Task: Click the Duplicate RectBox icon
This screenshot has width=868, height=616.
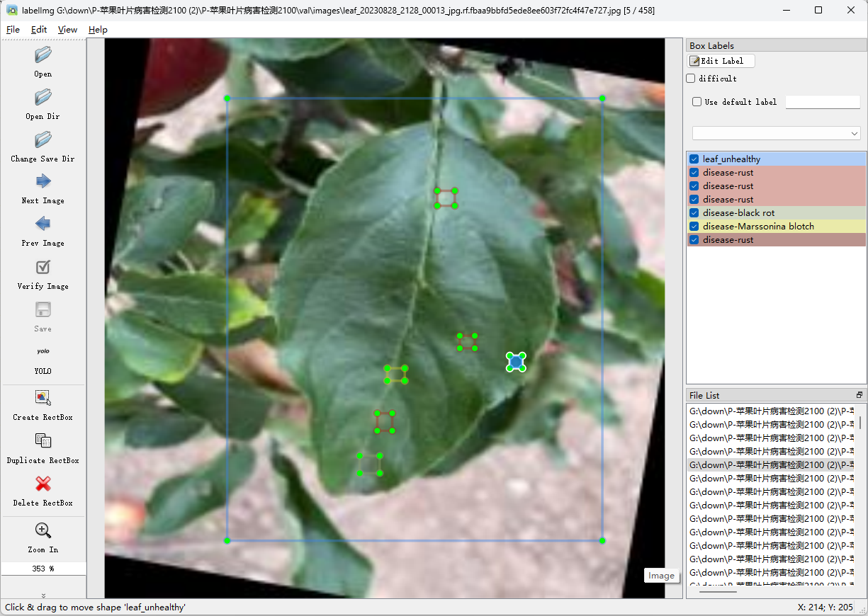Action: 43,441
